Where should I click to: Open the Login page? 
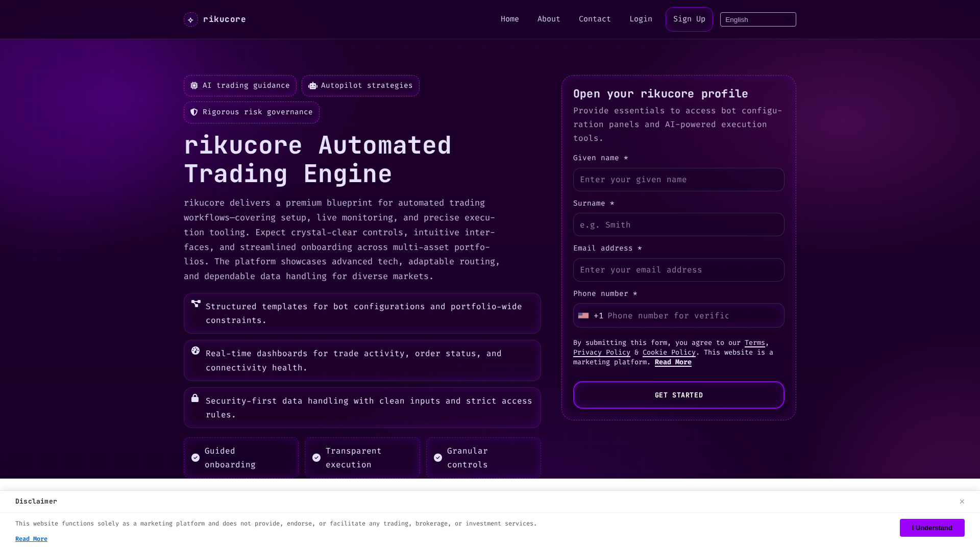[x=641, y=19]
